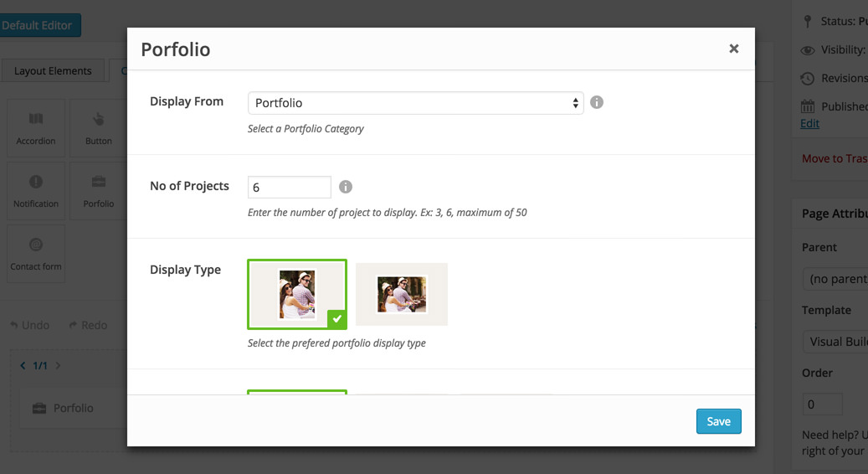The height and width of the screenshot is (474, 868).
Task: Select the Porfolio block in canvas
Action: point(74,408)
